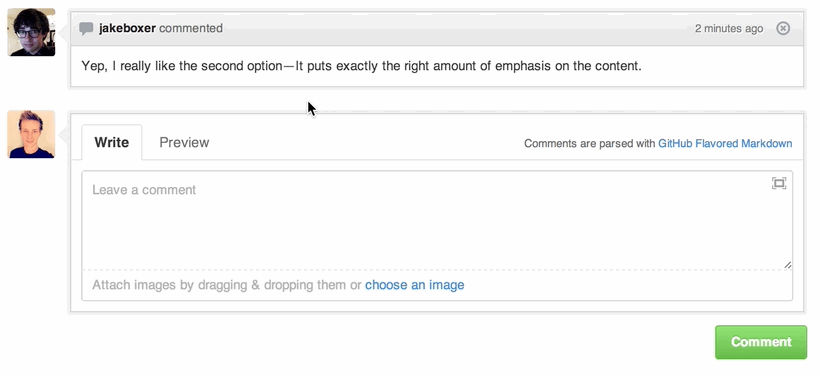
Task: Open fullscreen zen writing mode icon
Action: click(779, 183)
